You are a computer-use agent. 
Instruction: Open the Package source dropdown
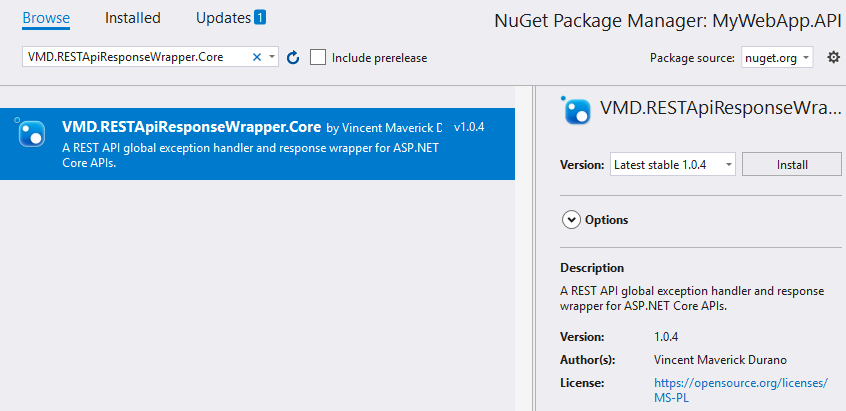point(776,58)
